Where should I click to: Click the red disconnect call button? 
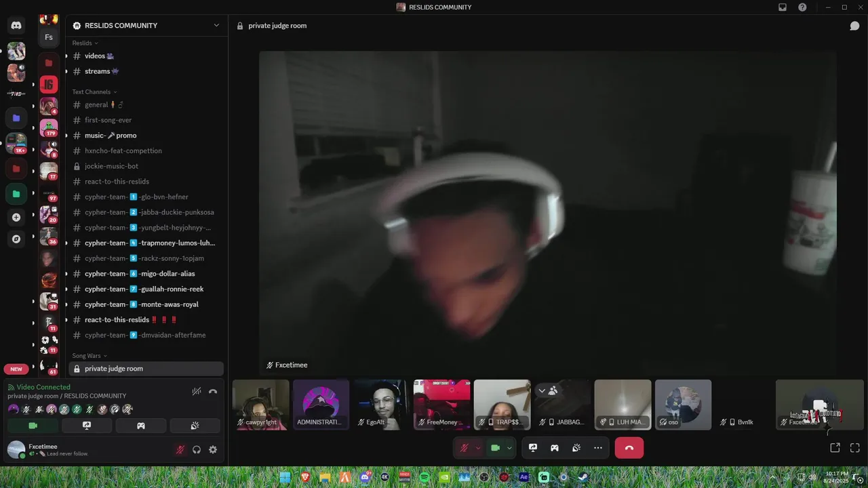(629, 448)
